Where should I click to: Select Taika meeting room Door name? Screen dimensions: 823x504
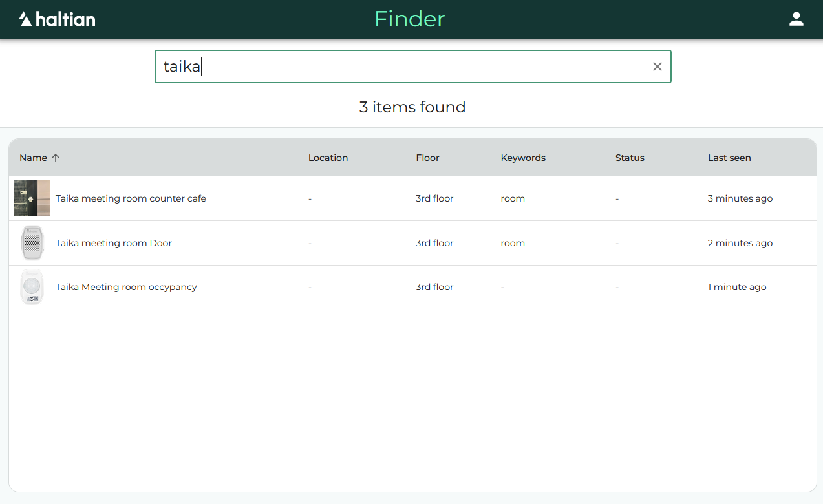point(114,243)
